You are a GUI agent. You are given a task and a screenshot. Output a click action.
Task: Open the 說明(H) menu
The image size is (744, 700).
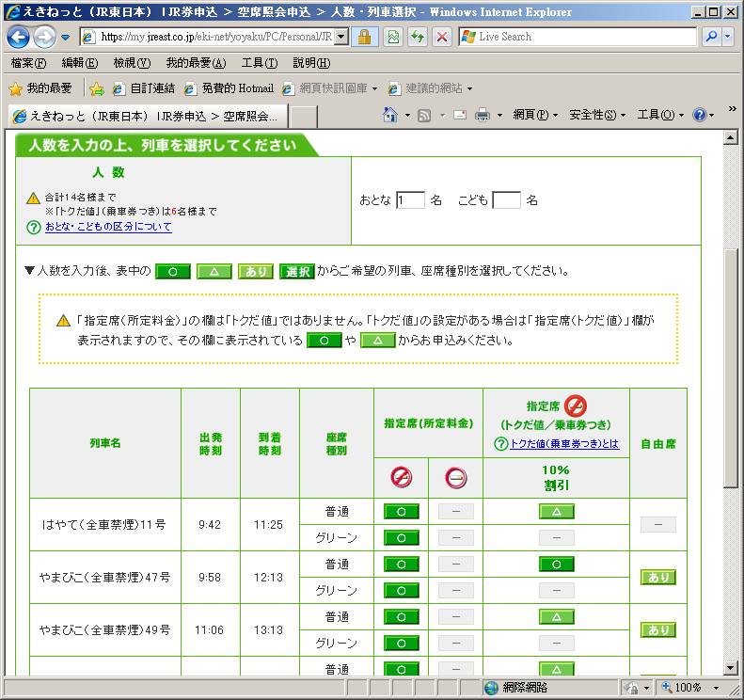pyautogui.click(x=311, y=63)
